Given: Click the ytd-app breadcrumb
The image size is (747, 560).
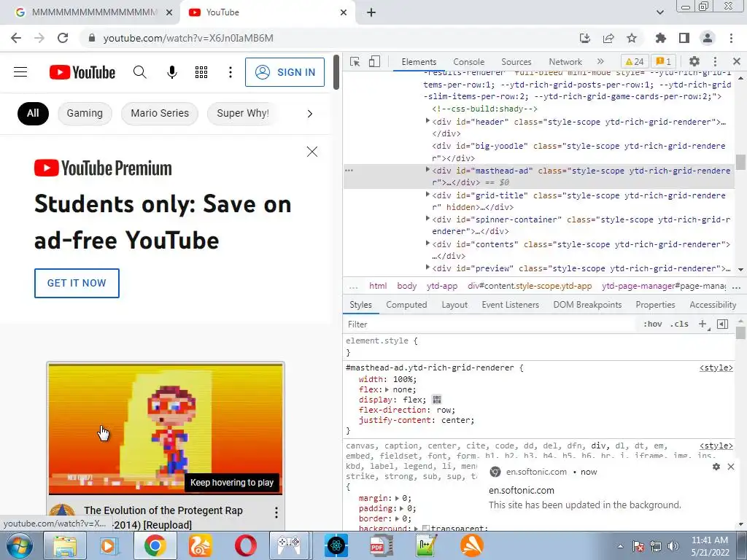Looking at the screenshot, I should [442, 286].
